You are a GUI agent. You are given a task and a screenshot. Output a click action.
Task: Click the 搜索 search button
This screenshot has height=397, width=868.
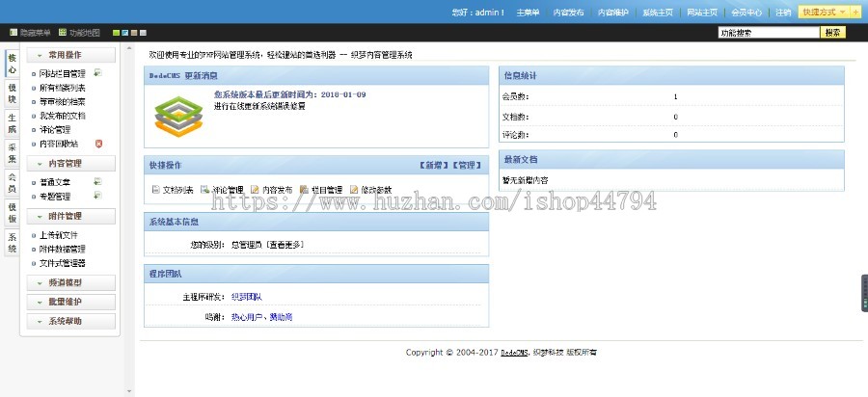[x=832, y=33]
